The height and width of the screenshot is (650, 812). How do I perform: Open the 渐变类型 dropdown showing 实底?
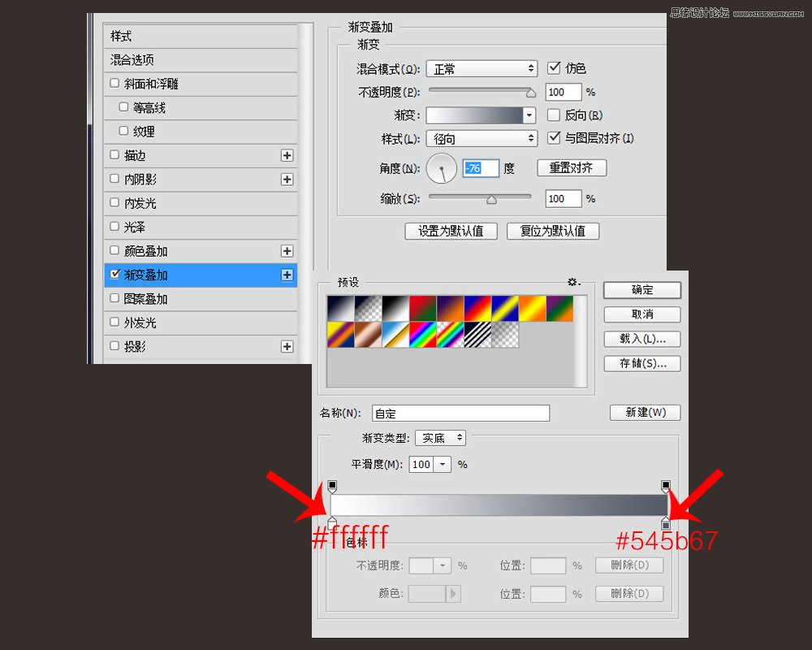pyautogui.click(x=439, y=438)
